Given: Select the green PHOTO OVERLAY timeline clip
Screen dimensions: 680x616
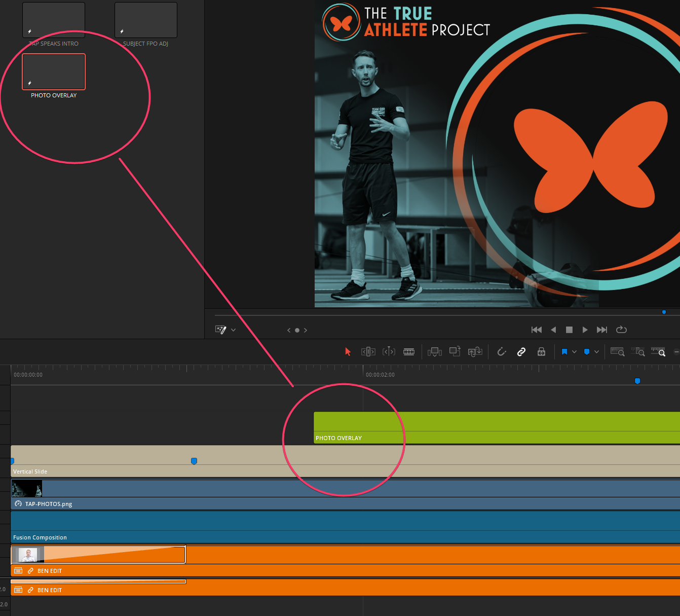Looking at the screenshot, I should click(497, 427).
